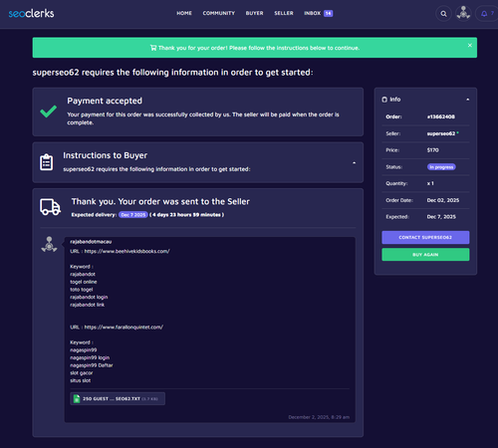
Task: Click the 'Payment accepted' heading
Action: coord(105,101)
